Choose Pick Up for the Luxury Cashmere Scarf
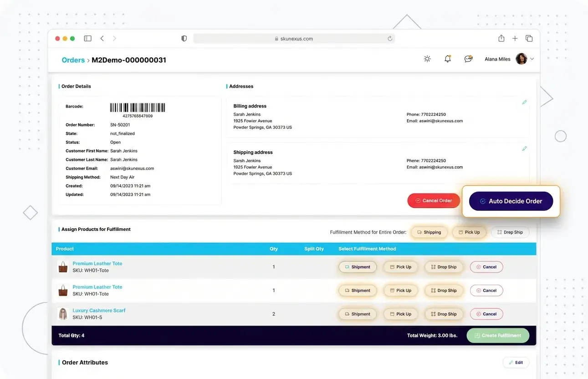Viewport: 588px width, 379px height. click(400, 314)
